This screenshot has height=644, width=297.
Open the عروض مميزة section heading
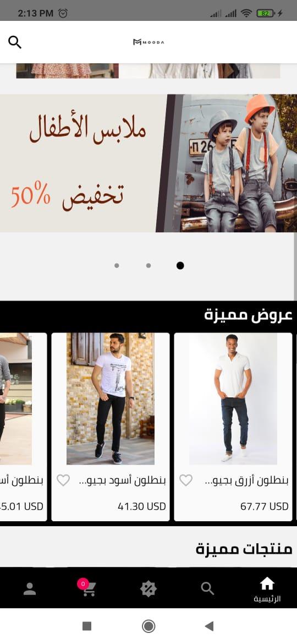click(248, 316)
